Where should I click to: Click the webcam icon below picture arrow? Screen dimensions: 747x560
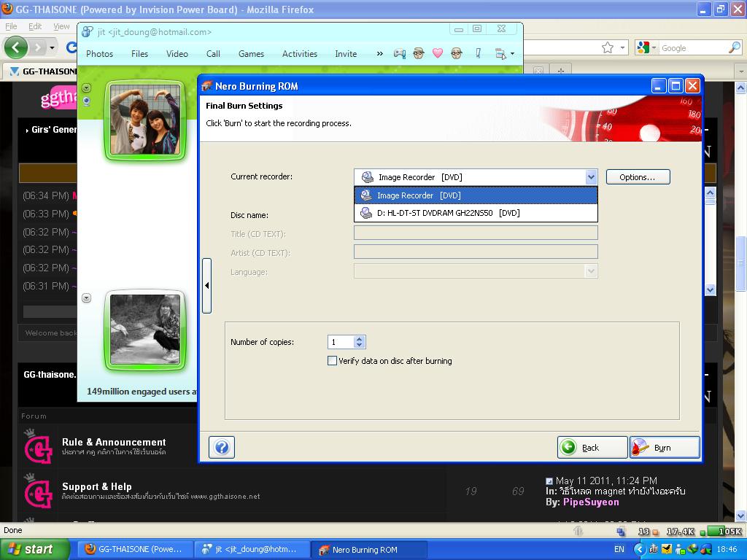pyautogui.click(x=86, y=101)
